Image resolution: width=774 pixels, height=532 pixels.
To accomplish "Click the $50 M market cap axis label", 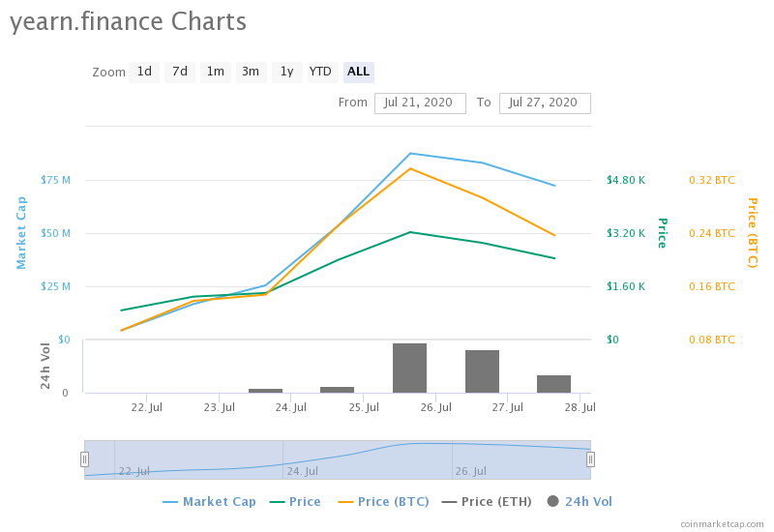I will [55, 233].
